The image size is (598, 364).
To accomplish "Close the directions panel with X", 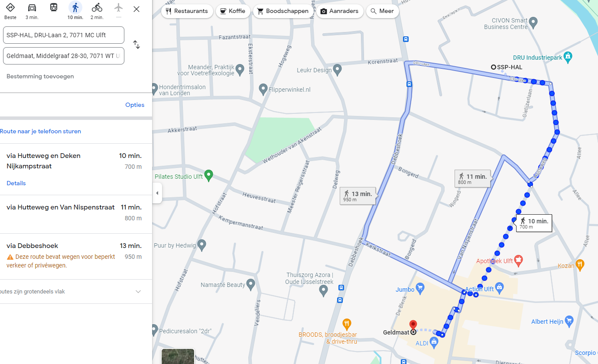I will 136,9.
